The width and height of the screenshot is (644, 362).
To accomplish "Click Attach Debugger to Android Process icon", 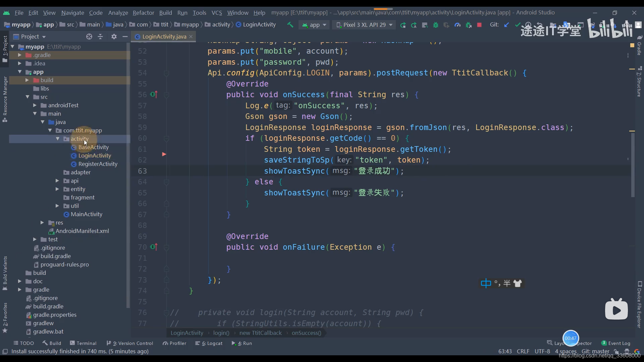I will (469, 25).
